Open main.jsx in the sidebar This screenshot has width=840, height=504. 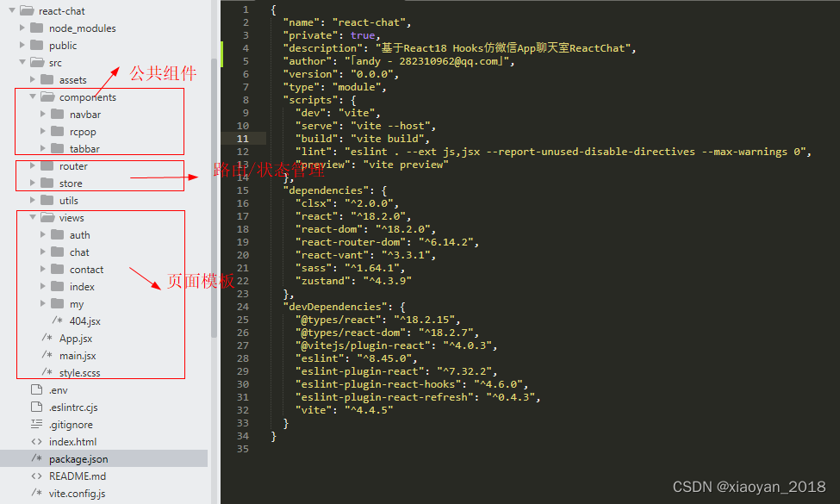click(x=78, y=355)
